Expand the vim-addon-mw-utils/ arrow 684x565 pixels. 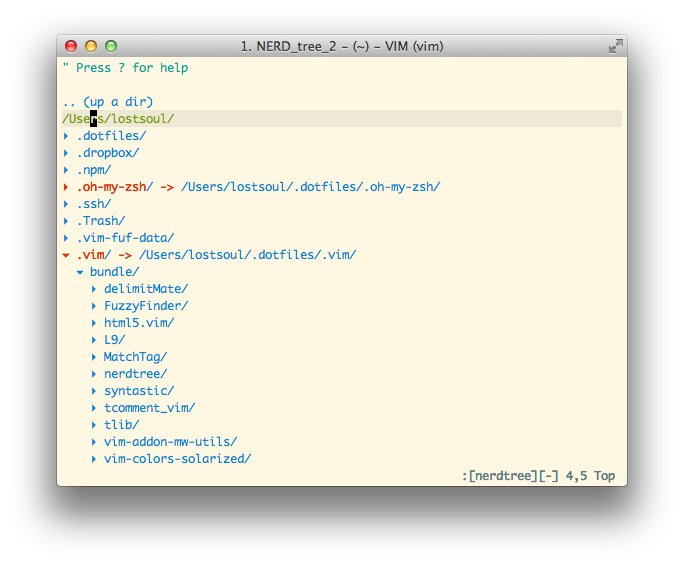pyautogui.click(x=94, y=442)
